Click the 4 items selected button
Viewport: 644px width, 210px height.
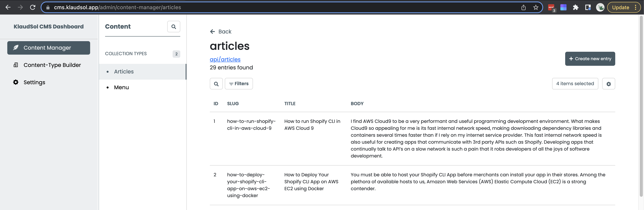coord(575,83)
